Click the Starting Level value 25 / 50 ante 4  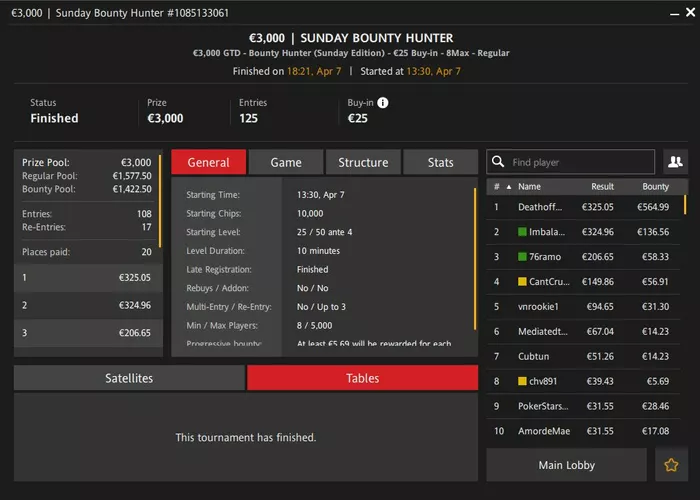pyautogui.click(x=325, y=232)
